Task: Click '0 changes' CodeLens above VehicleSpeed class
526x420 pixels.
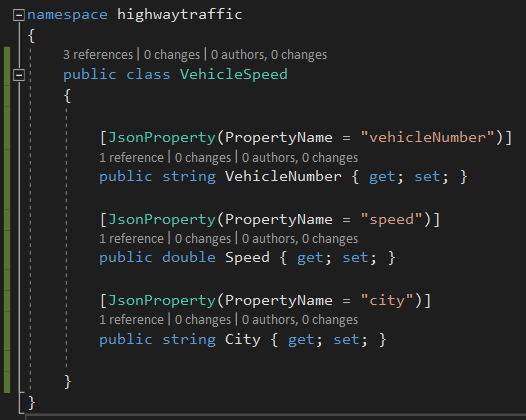Action: (x=172, y=55)
